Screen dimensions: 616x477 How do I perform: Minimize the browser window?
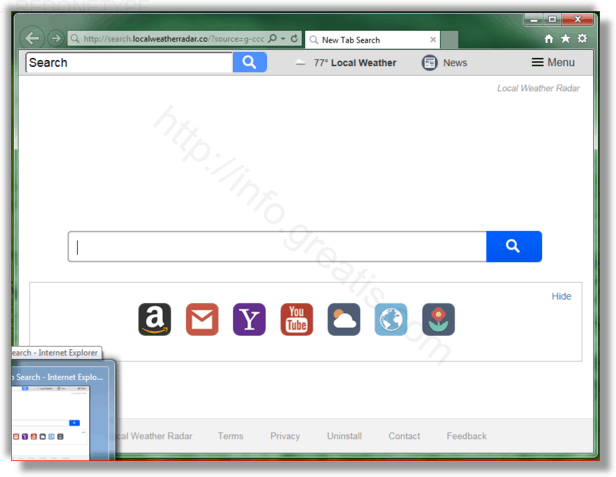(x=534, y=19)
